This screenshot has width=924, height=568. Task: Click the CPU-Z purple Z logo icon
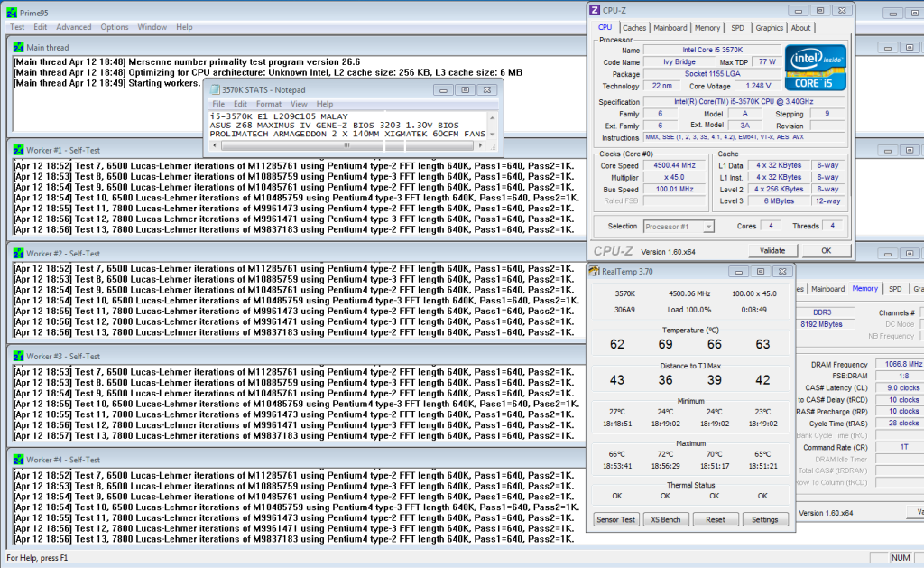[x=596, y=10]
